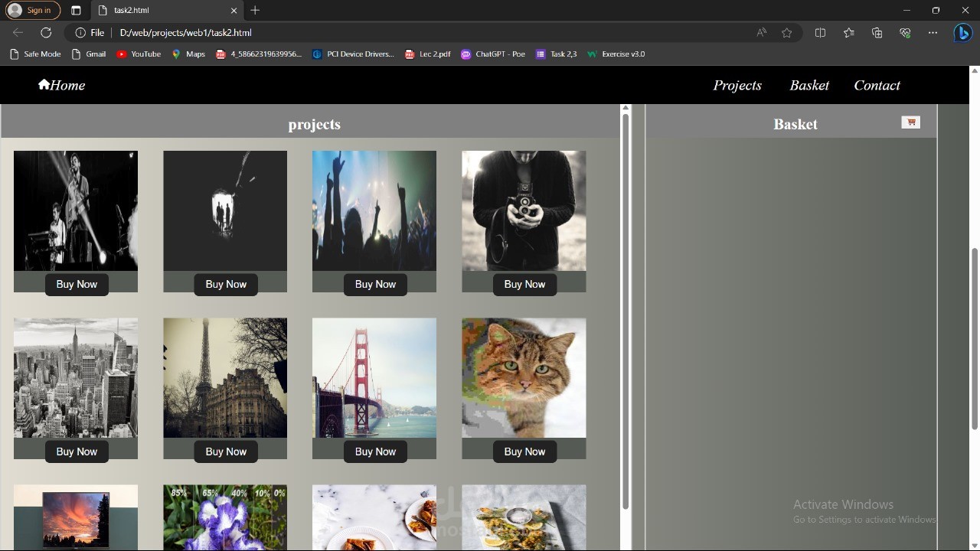Open the YouTube bookmark

coord(139,54)
